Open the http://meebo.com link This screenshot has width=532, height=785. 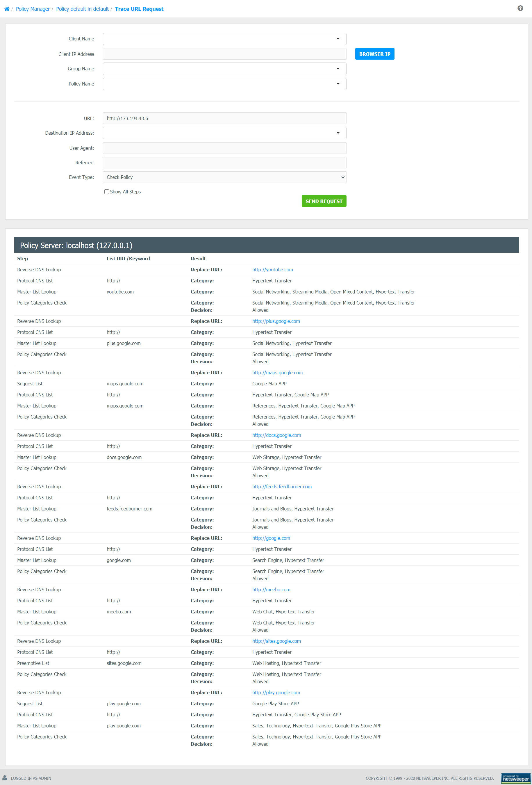pyautogui.click(x=271, y=590)
